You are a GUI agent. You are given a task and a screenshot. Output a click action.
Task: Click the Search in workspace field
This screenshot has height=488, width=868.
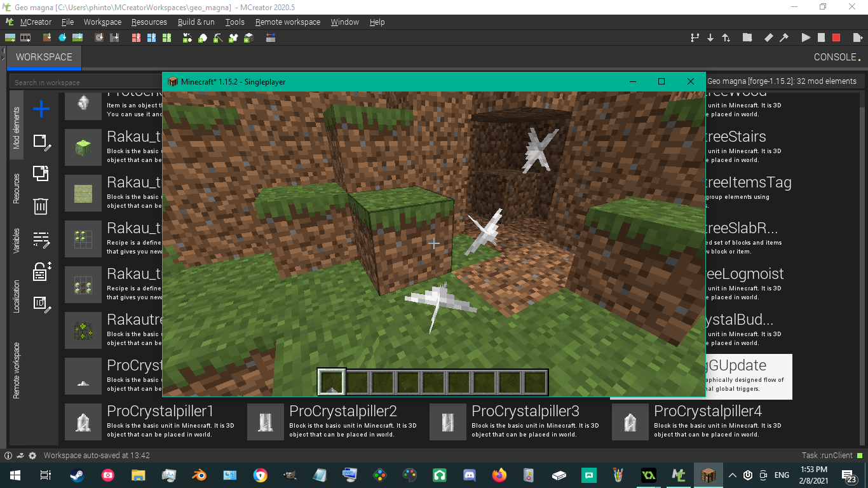point(86,82)
